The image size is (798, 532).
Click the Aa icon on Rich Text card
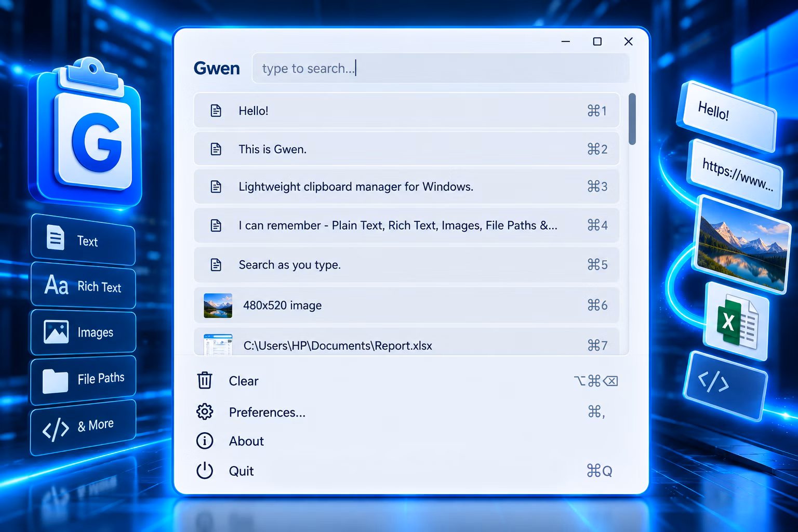click(x=56, y=284)
